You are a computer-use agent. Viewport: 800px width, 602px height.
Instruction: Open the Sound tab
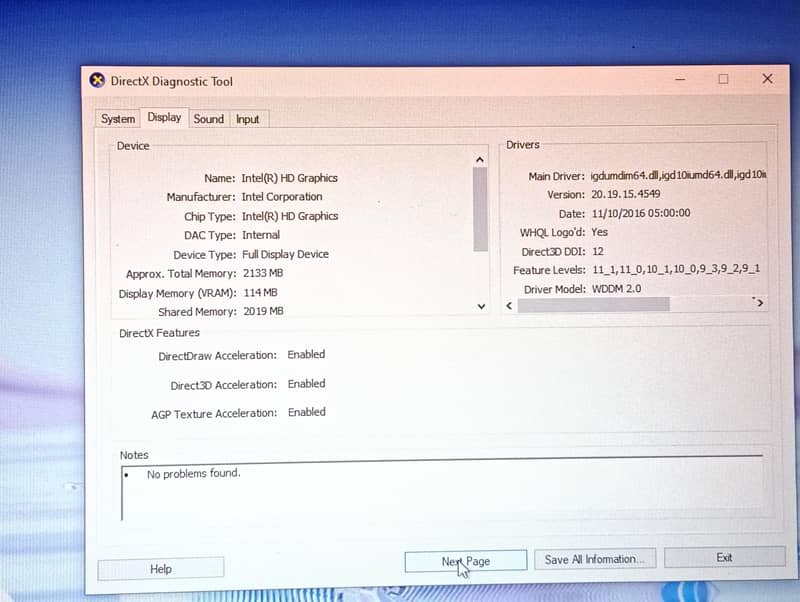click(209, 119)
